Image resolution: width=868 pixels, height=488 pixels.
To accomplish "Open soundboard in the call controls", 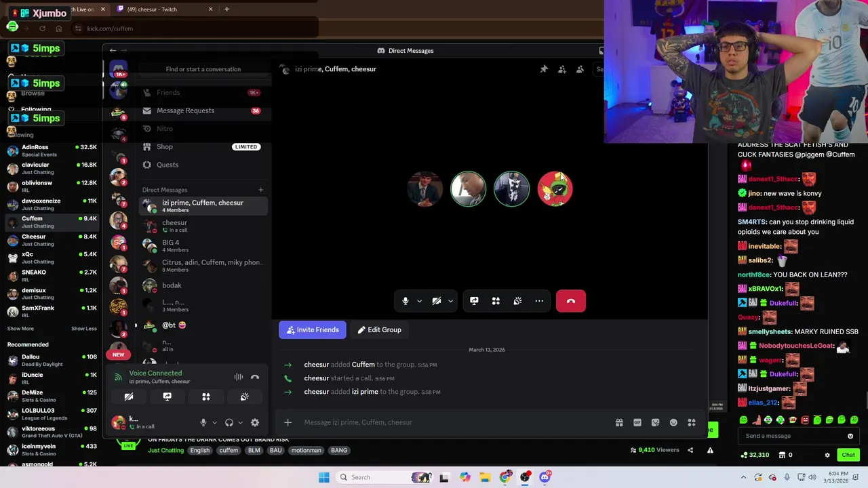I will (x=517, y=301).
